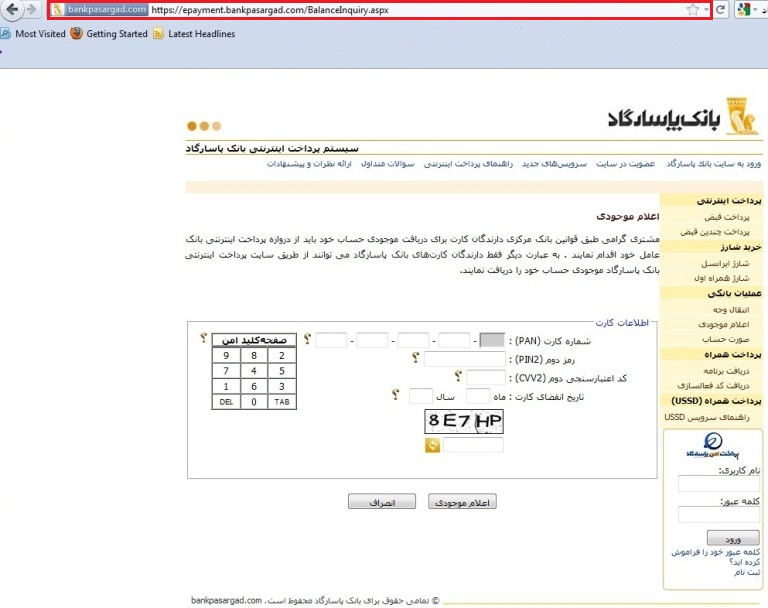
Task: Open ورود به سایت بانک پاسارگاد link
Action: tap(714, 164)
